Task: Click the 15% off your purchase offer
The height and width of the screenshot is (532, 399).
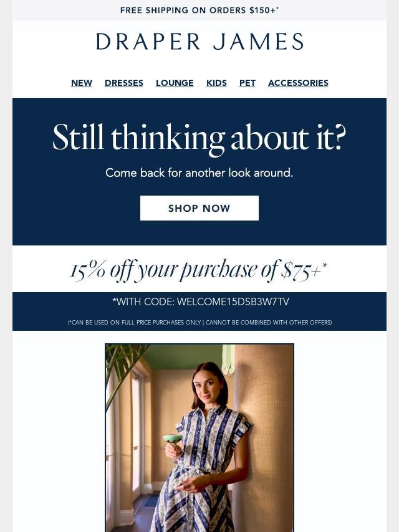Action: [199, 271]
